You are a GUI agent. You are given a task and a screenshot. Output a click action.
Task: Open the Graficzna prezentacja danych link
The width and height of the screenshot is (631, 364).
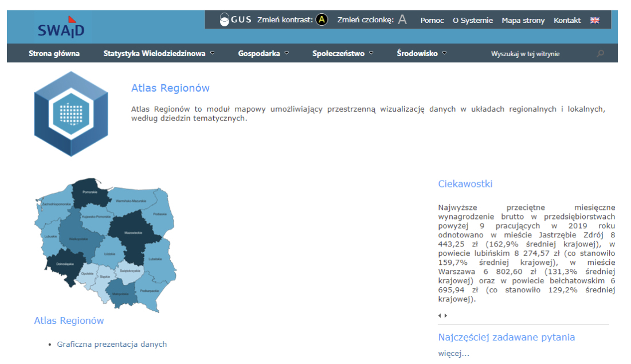point(112,345)
